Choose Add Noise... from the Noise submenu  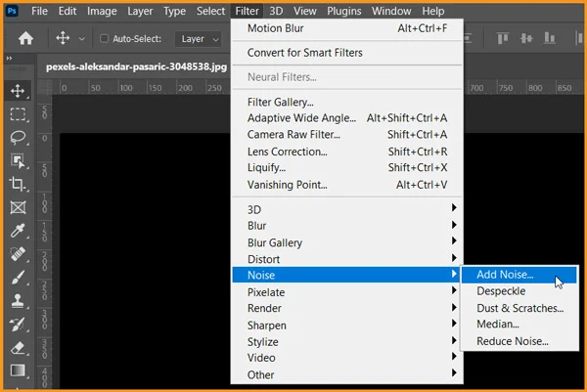coord(505,275)
